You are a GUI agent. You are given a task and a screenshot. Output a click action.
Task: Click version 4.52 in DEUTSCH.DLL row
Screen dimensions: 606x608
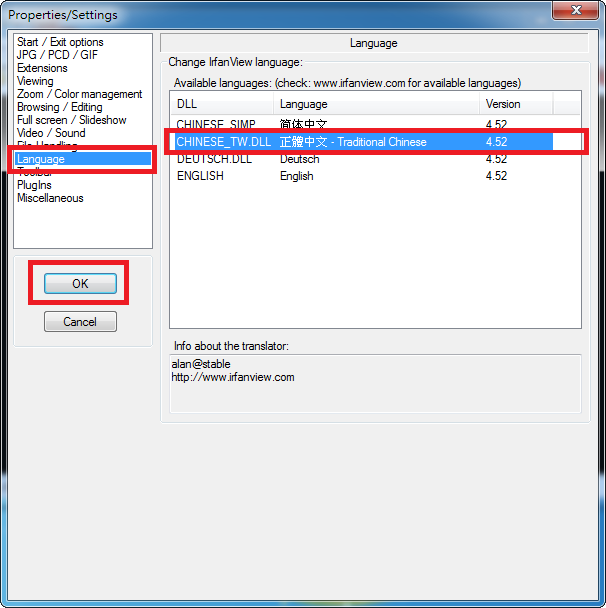point(496,159)
